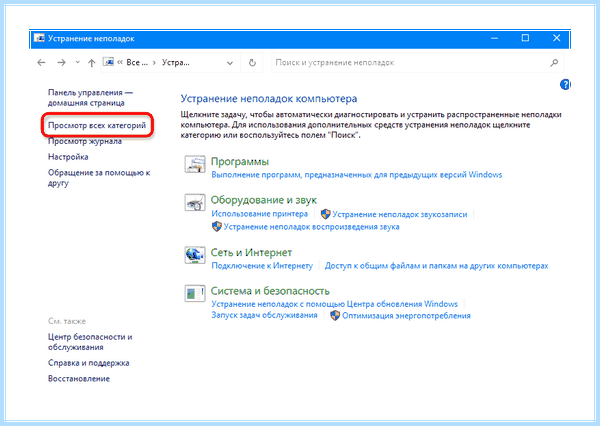The height and width of the screenshot is (426, 600).
Task: Click the shield icon beside Оптимизация энергопотребления
Action: pos(335,315)
